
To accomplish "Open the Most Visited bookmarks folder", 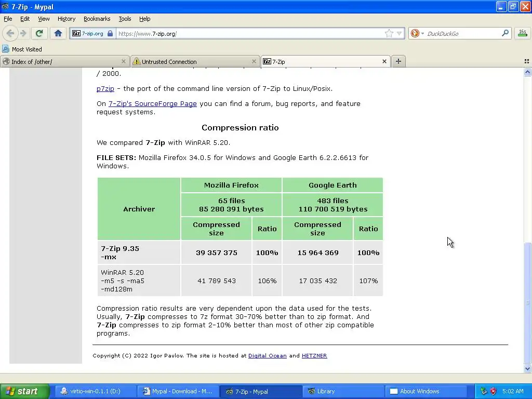I will coord(22,49).
